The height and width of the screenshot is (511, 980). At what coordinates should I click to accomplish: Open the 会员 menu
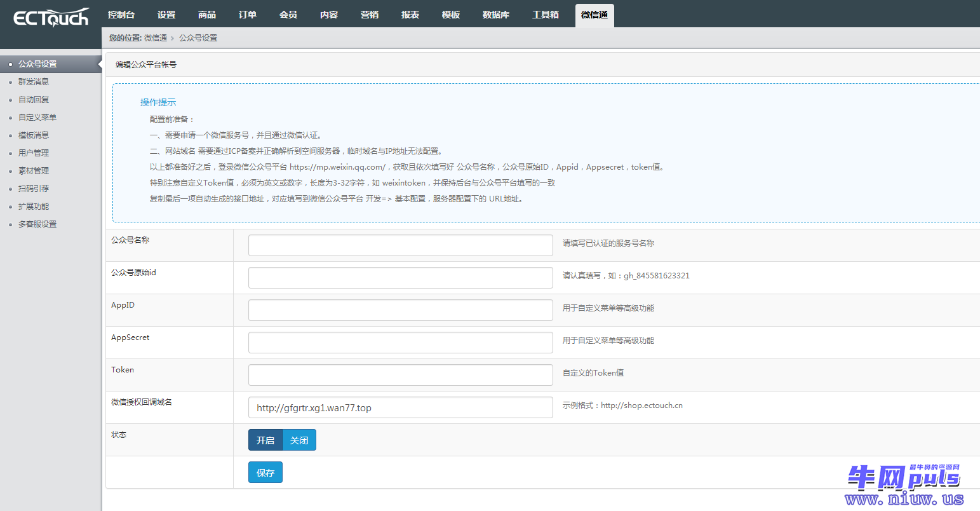288,15
